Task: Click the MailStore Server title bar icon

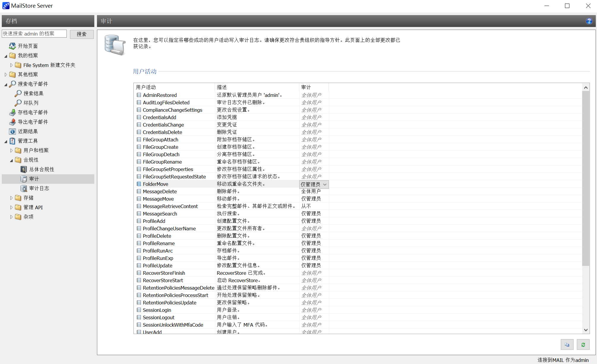Action: 6,6
